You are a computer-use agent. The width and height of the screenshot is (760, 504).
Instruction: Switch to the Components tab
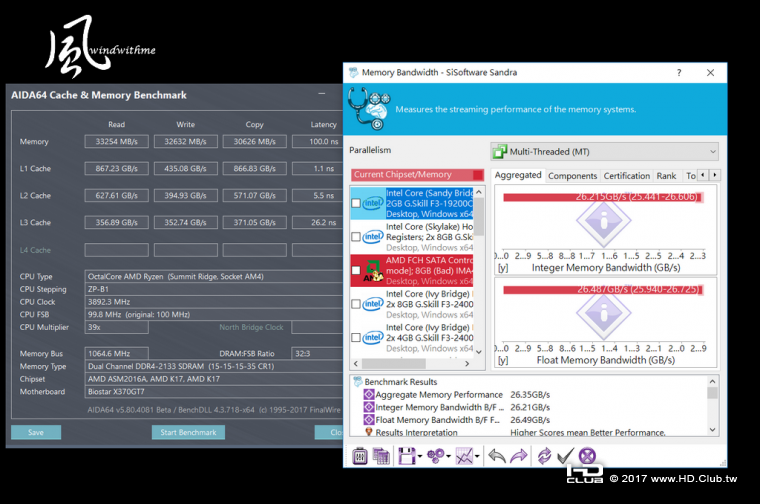pos(572,176)
